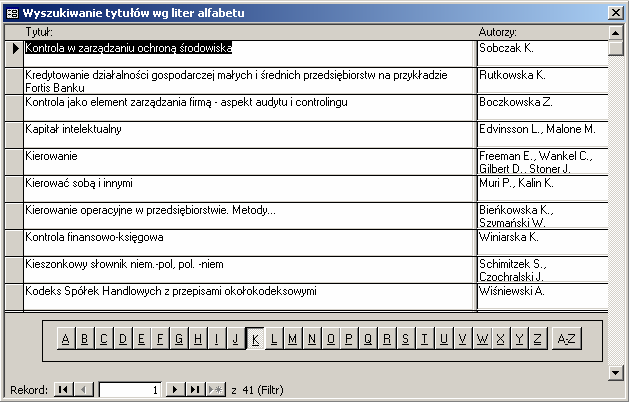The width and height of the screenshot is (629, 402).
Task: Filter titles by letter W
Action: coord(482,339)
